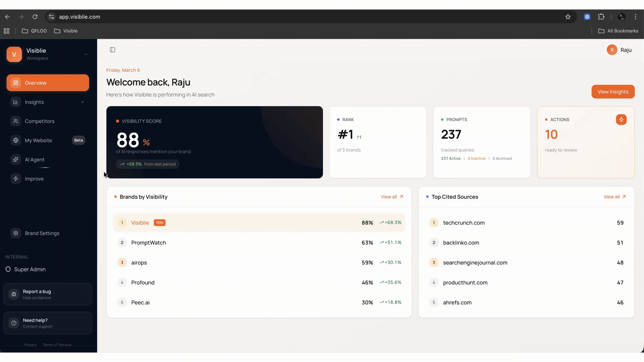
Task: Click the Terms of Service link
Action: tap(57, 345)
